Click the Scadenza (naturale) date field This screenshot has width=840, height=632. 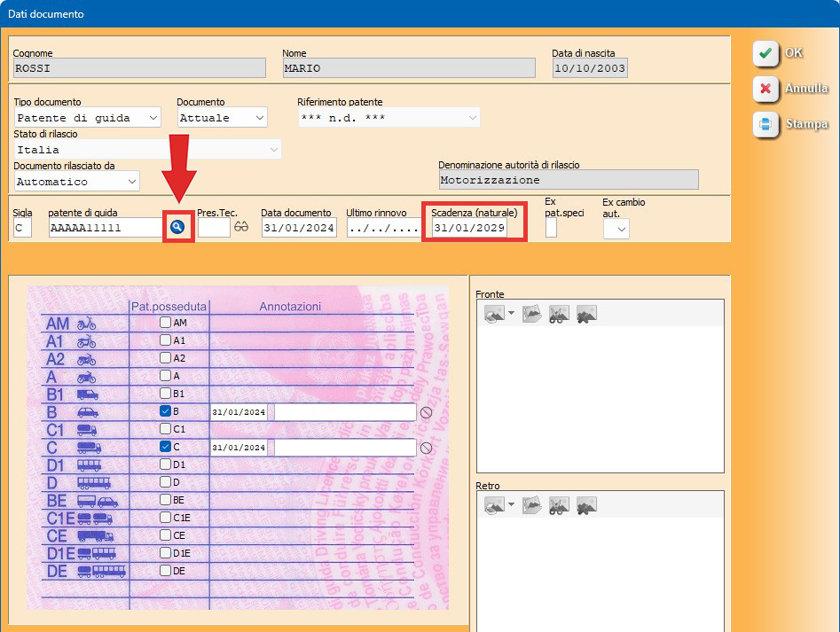(x=468, y=229)
